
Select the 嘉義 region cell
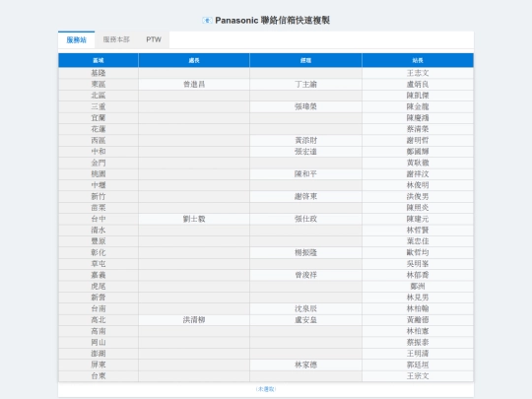(99, 275)
